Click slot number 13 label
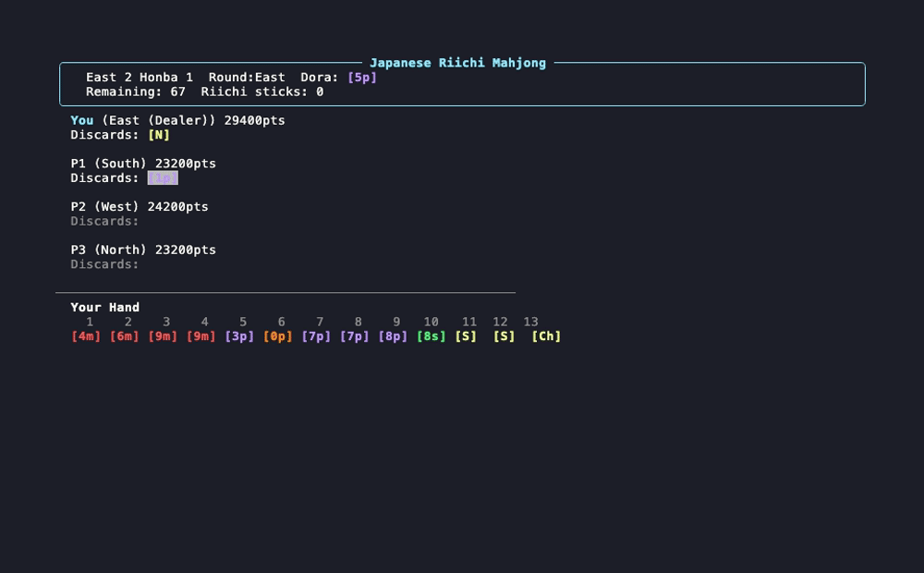The height and width of the screenshot is (573, 924). point(530,322)
